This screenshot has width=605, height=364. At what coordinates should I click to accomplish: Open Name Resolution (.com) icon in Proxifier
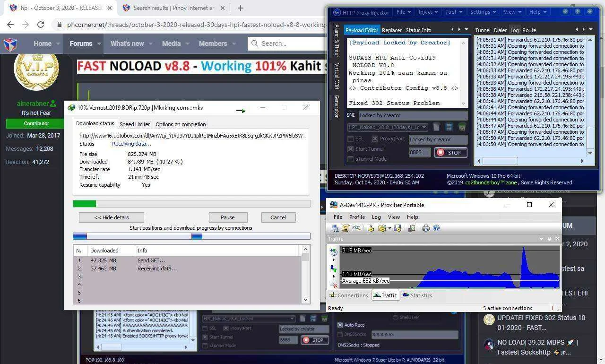click(x=356, y=227)
